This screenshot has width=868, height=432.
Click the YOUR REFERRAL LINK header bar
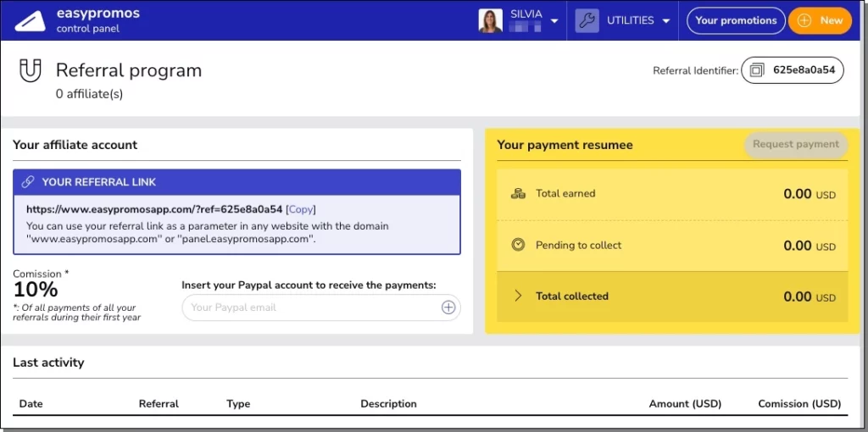pyautogui.click(x=237, y=182)
